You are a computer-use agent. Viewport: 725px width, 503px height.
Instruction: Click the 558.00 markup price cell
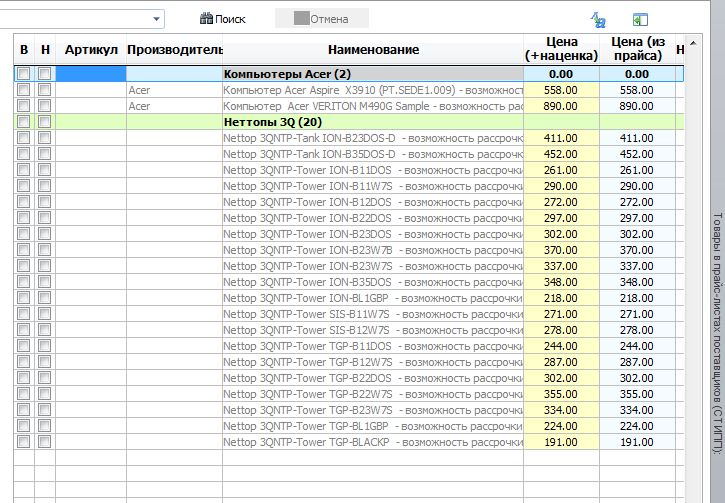(x=561, y=90)
